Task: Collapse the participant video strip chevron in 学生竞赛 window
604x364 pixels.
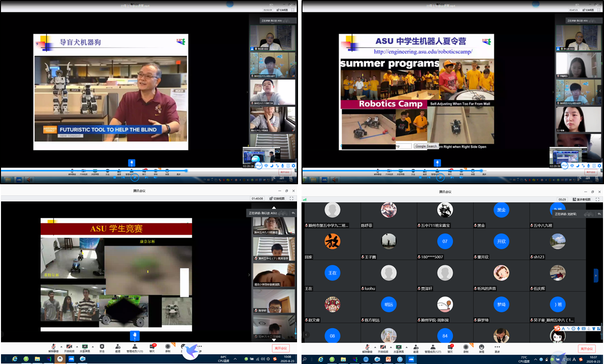Action: tap(249, 275)
